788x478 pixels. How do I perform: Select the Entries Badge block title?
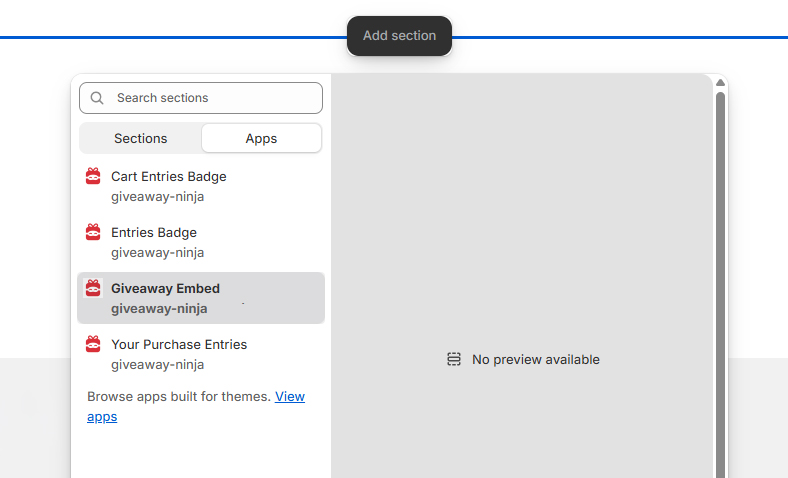coord(154,233)
